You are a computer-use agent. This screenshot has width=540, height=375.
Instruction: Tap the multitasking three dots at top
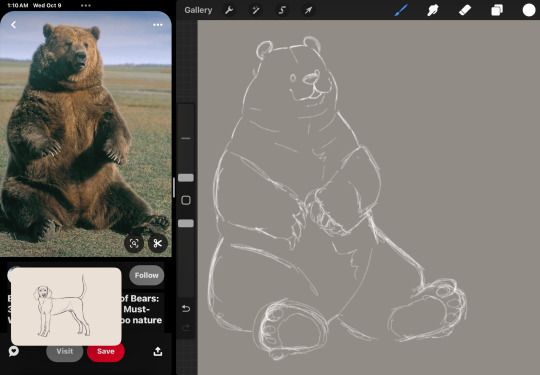click(86, 6)
